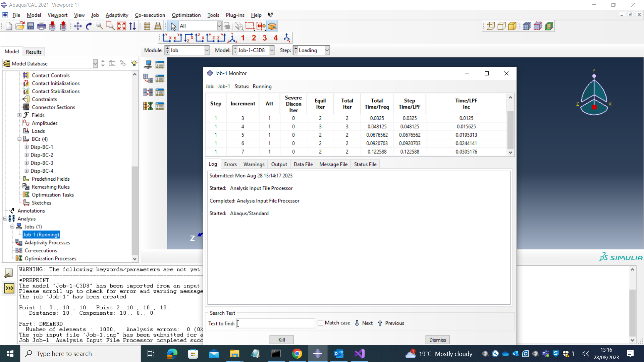The height and width of the screenshot is (362, 644).
Task: Click the Print icon in the toolbar
Action: pos(42,26)
